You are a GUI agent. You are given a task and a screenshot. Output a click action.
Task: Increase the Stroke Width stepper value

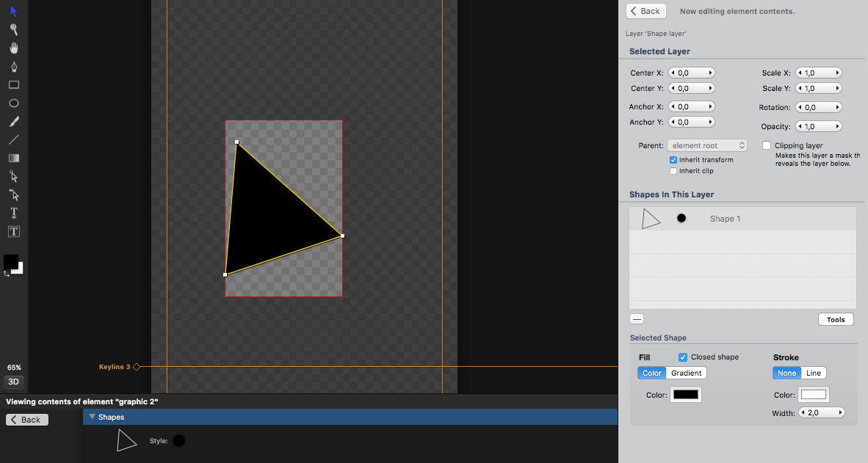840,412
